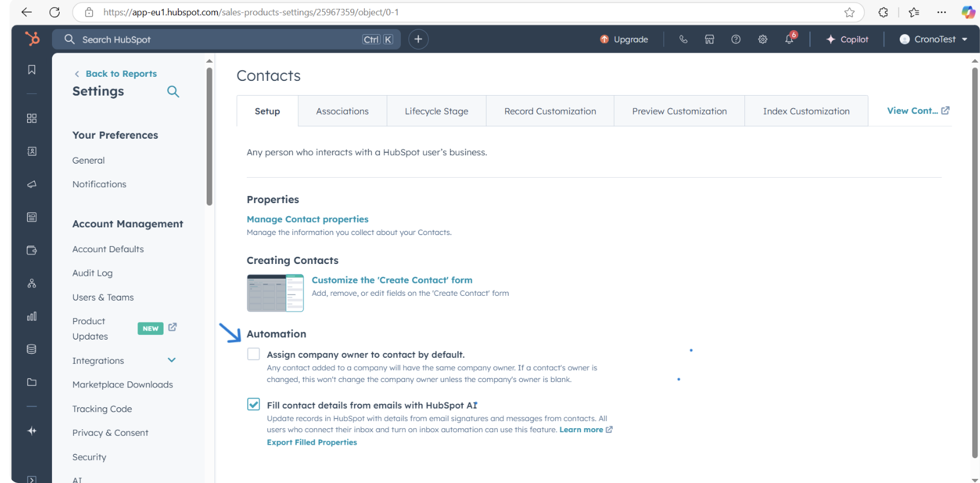This screenshot has height=483, width=980.
Task: Open General preferences
Action: click(x=89, y=160)
